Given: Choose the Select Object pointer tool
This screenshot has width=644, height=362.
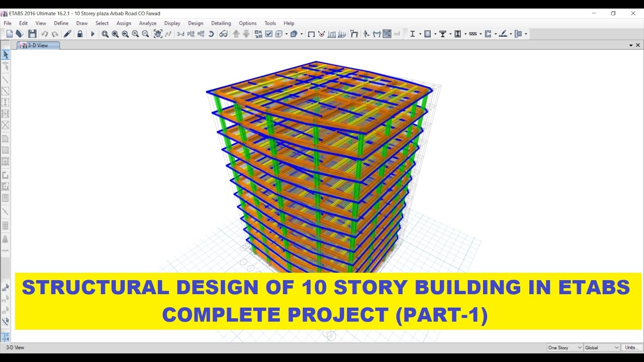Looking at the screenshot, I should coord(6,55).
